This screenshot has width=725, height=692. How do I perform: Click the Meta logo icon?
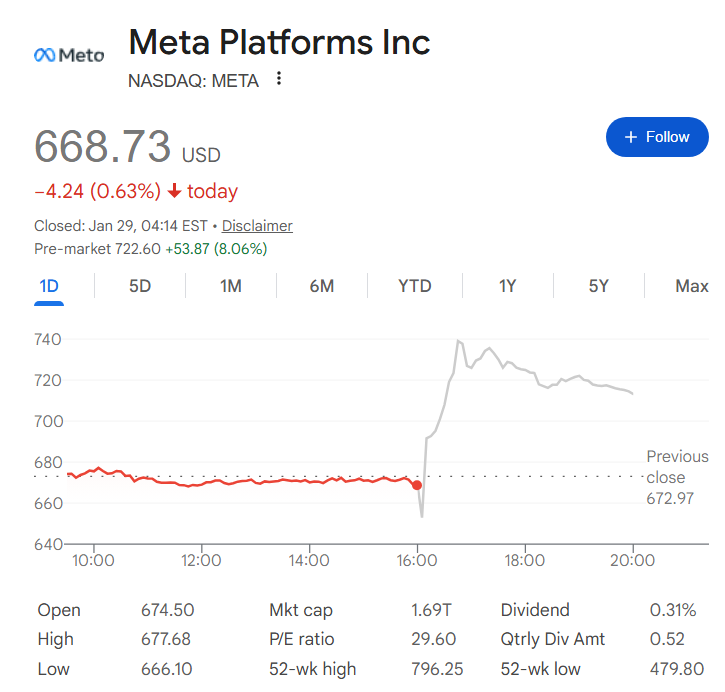(68, 54)
